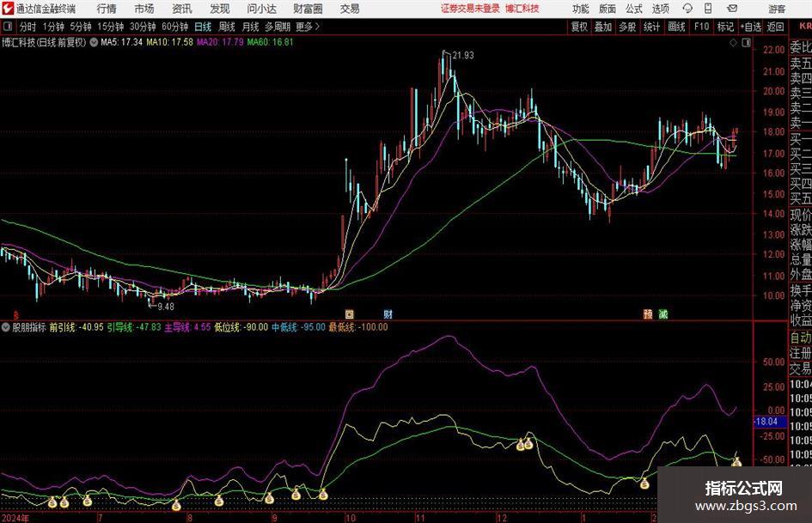Open the 选项 options menu
The height and width of the screenshot is (523, 812).
pyautogui.click(x=660, y=9)
